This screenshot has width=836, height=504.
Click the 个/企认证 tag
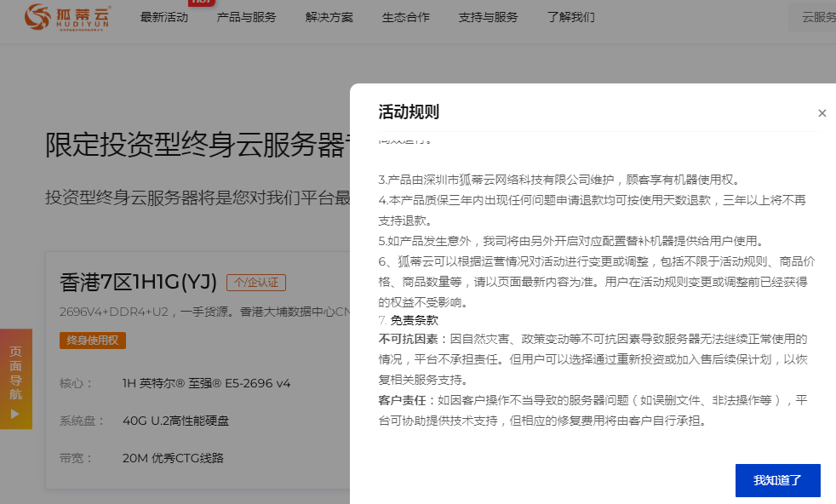coord(255,283)
